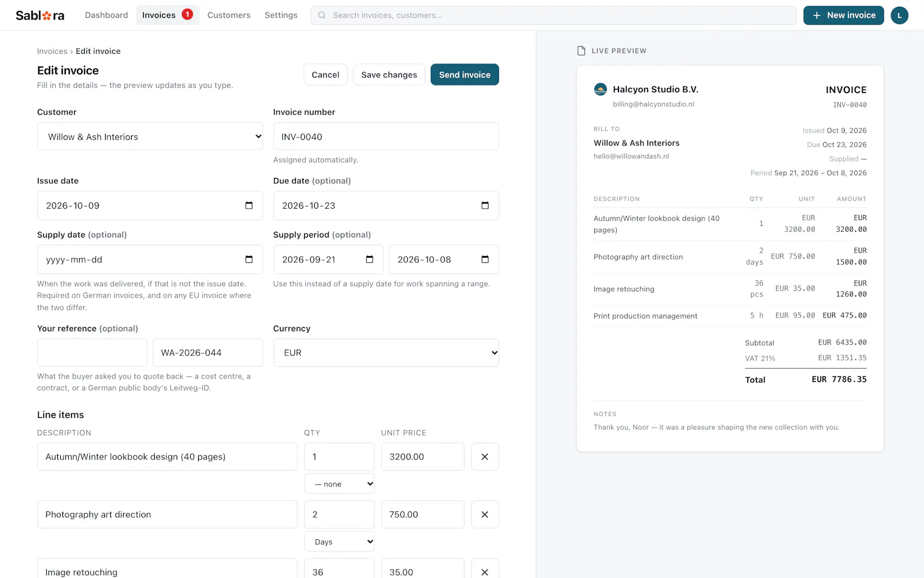Open the Due date calendar picker icon
Viewport: 924px width, 578px height.
click(485, 205)
